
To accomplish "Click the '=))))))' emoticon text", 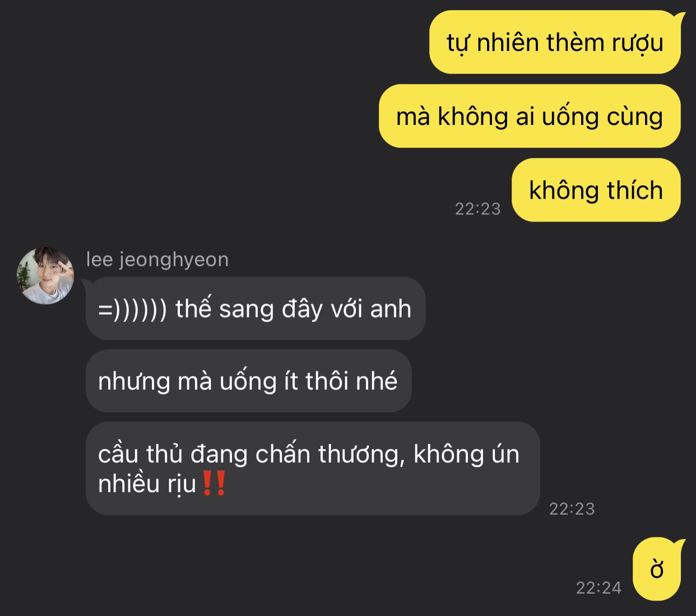I will click(x=133, y=310).
